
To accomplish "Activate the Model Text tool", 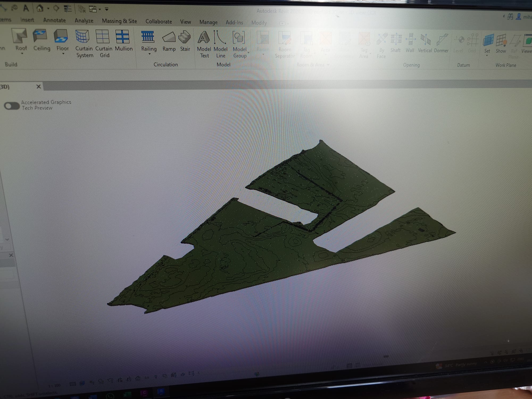I will [x=203, y=38].
